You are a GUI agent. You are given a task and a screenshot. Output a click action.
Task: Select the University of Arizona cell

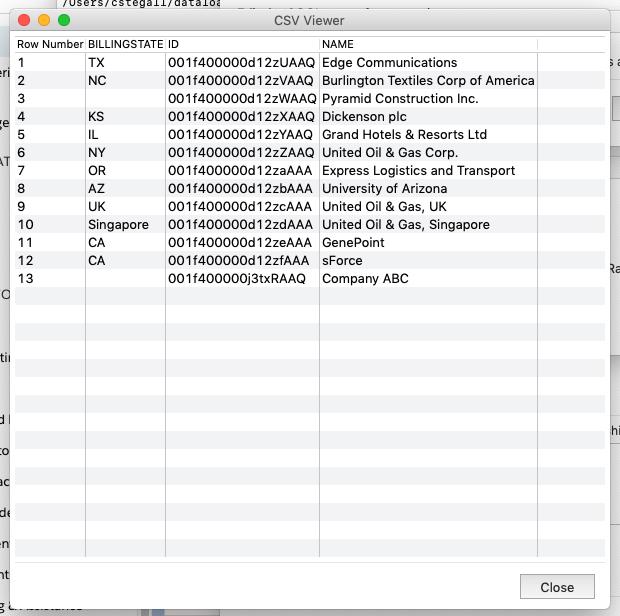pos(428,189)
